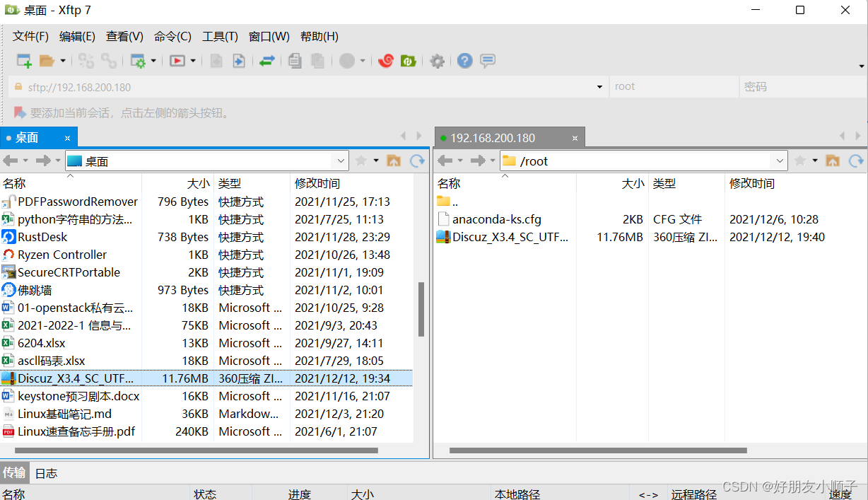
Task: Open the 文件(F) menu
Action: pyautogui.click(x=30, y=36)
